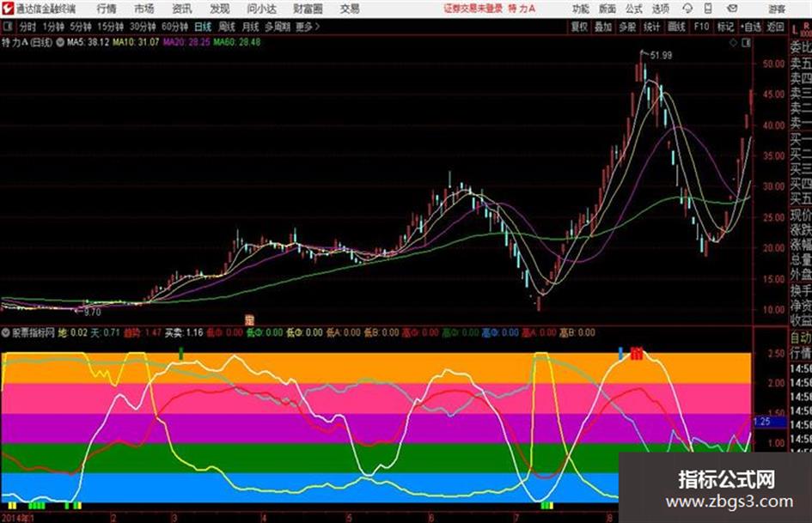The height and width of the screenshot is (523, 812).
Task: Open the mobile phone icon in title bar
Action: pyautogui.click(x=707, y=9)
